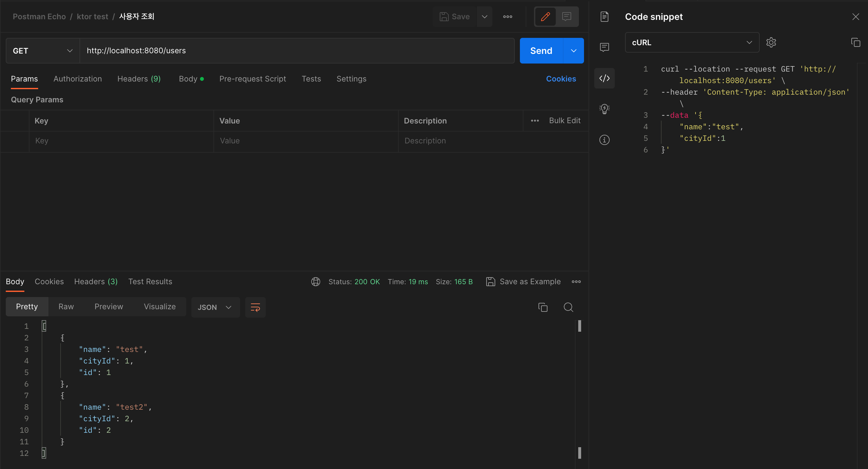
Task: Switch to the Raw view
Action: (66, 307)
